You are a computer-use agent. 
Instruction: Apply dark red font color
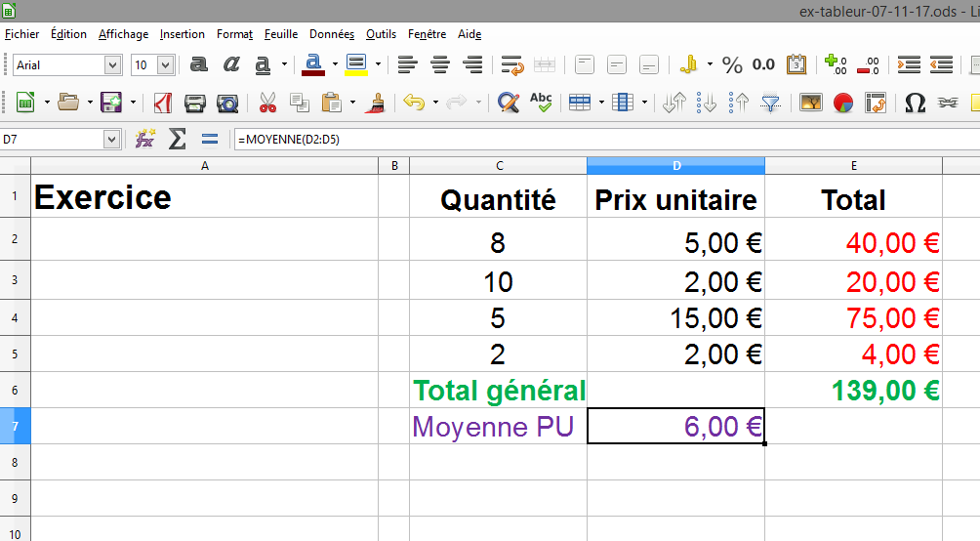tap(313, 64)
